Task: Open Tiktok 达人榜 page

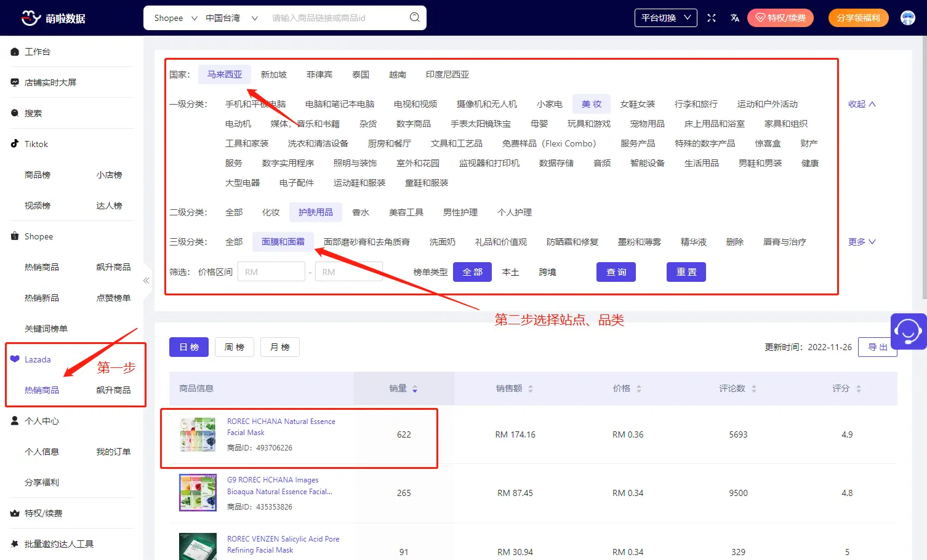Action: coord(109,206)
